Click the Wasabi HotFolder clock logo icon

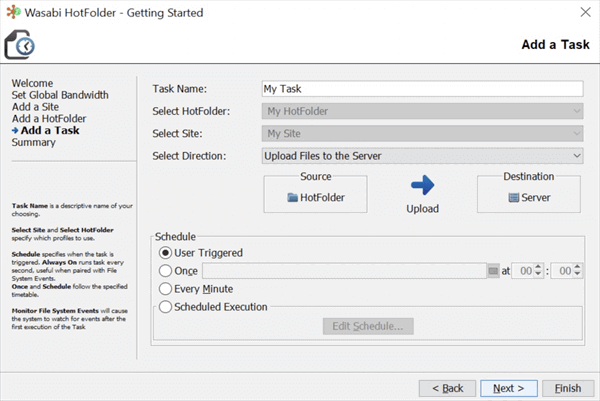[x=20, y=45]
